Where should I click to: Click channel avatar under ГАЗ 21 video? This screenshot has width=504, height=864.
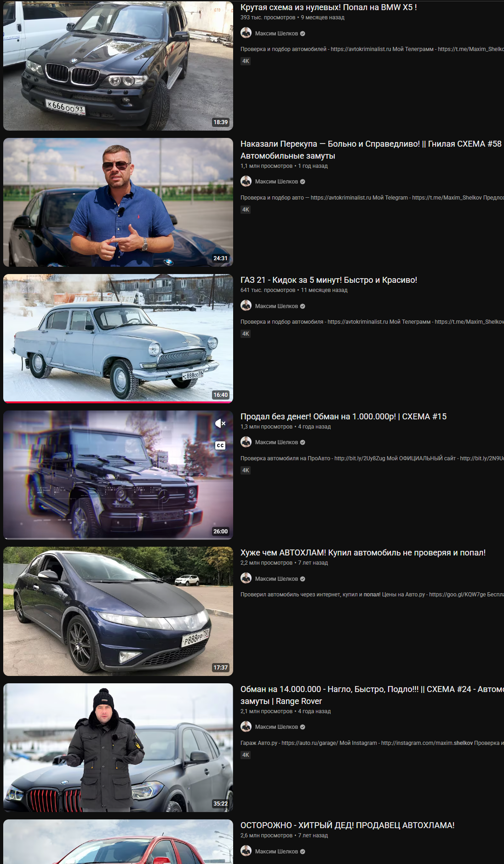coord(246,306)
